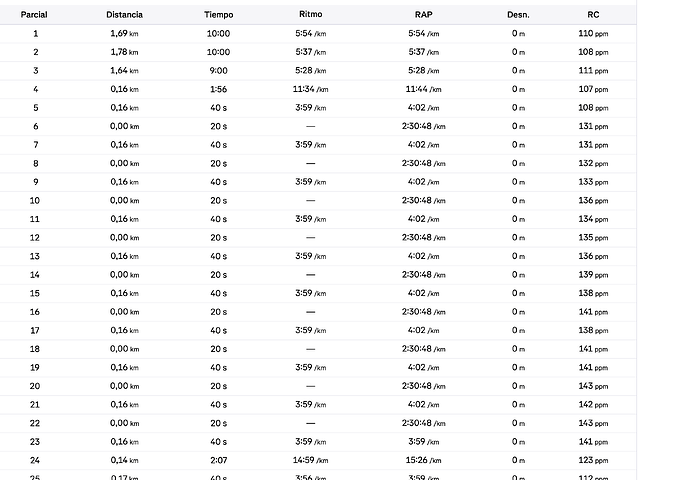
Task: Click the RAP column header
Action: (424, 15)
